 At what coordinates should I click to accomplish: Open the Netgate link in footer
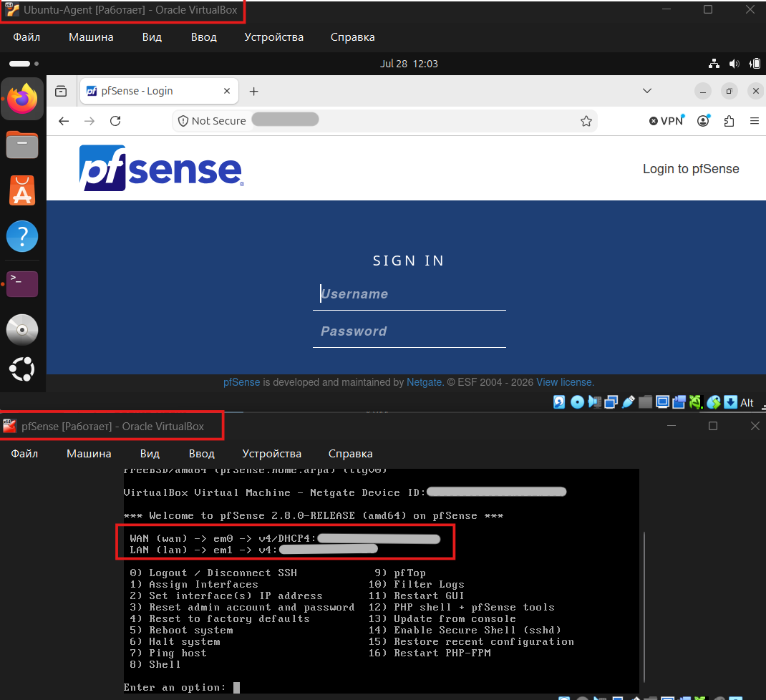[425, 382]
